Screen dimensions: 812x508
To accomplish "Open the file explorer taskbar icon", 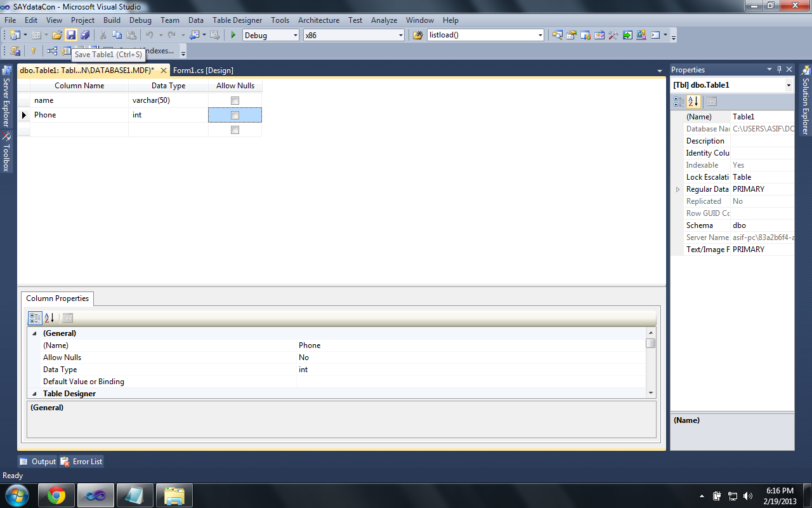I will tap(174, 495).
